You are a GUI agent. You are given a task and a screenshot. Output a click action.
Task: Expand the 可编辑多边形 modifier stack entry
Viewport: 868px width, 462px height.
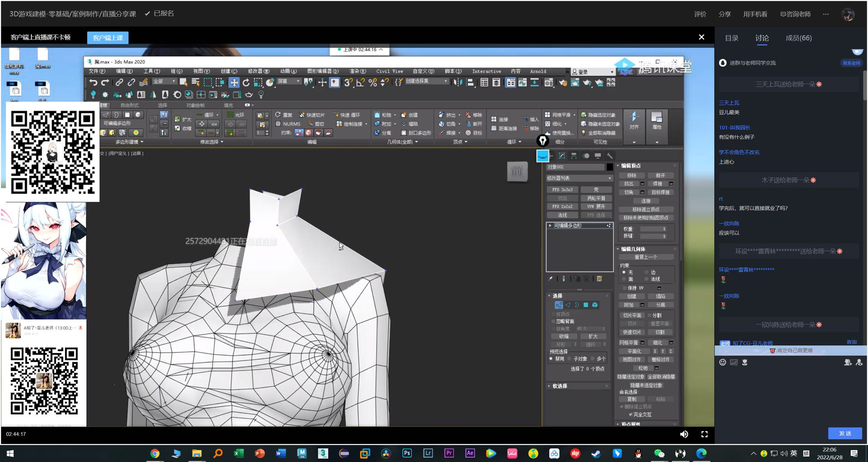(550, 225)
